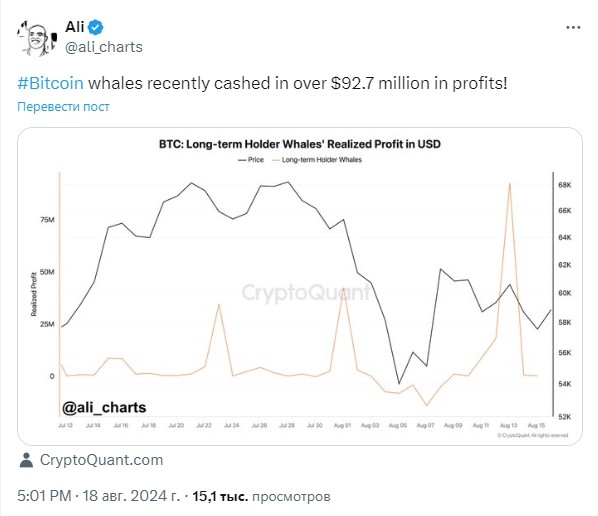Open the chart image in full view
Screen dimensions: 598x516
(300, 286)
